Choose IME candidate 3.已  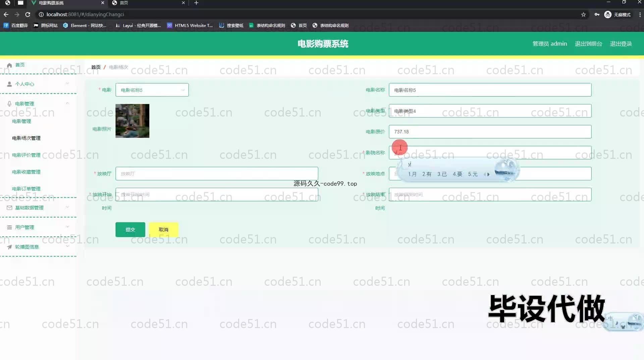click(442, 174)
